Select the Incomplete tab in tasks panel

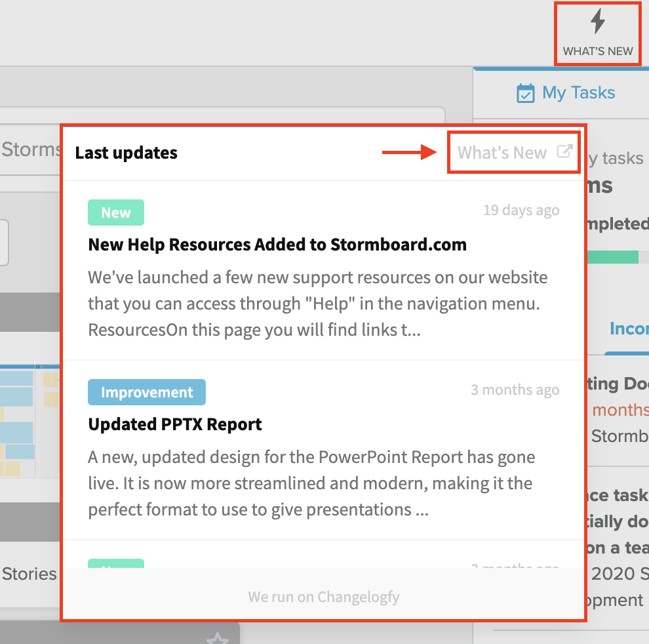point(629,329)
